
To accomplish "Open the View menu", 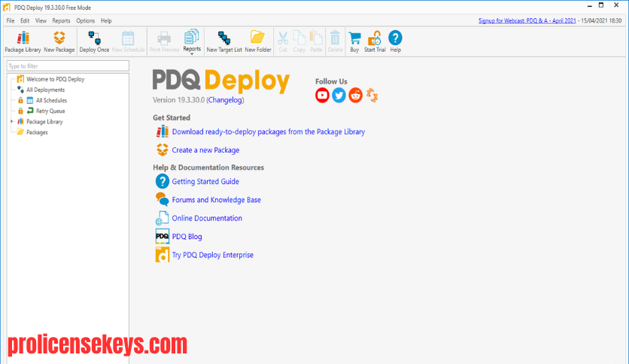I will click(41, 21).
